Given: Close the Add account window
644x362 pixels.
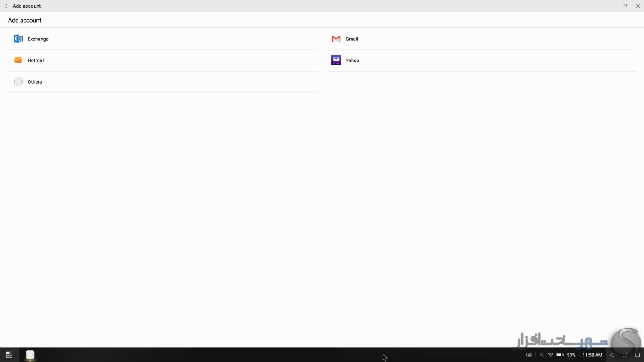Looking at the screenshot, I should [x=638, y=6].
